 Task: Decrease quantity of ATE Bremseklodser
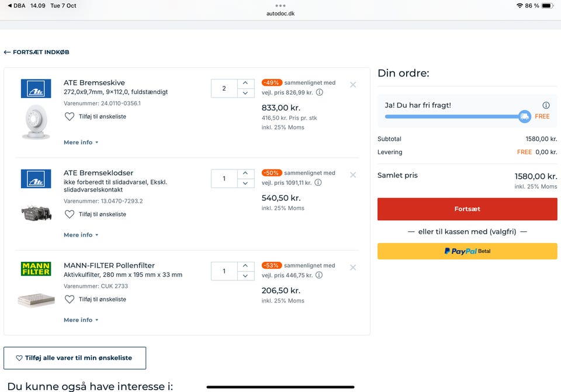click(x=245, y=183)
